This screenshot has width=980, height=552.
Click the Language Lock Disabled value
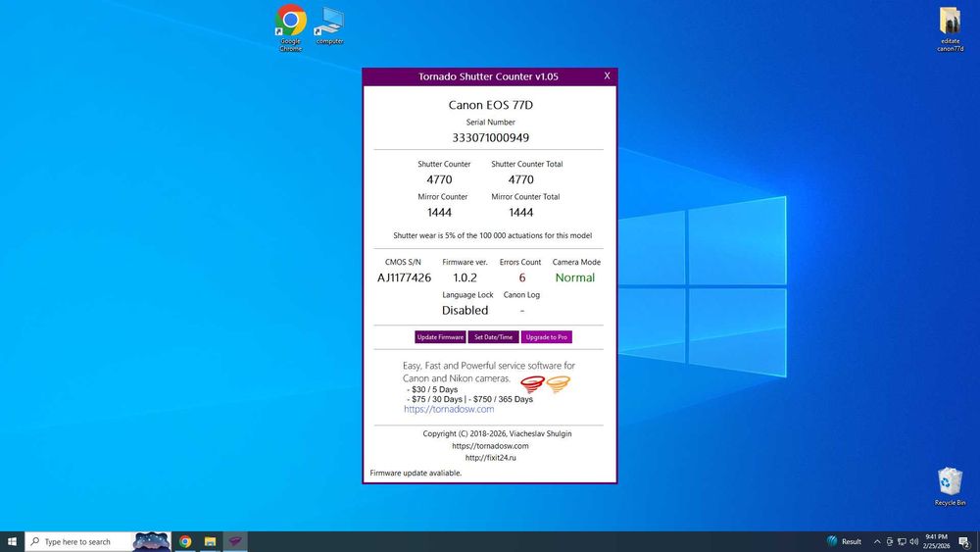tap(465, 310)
